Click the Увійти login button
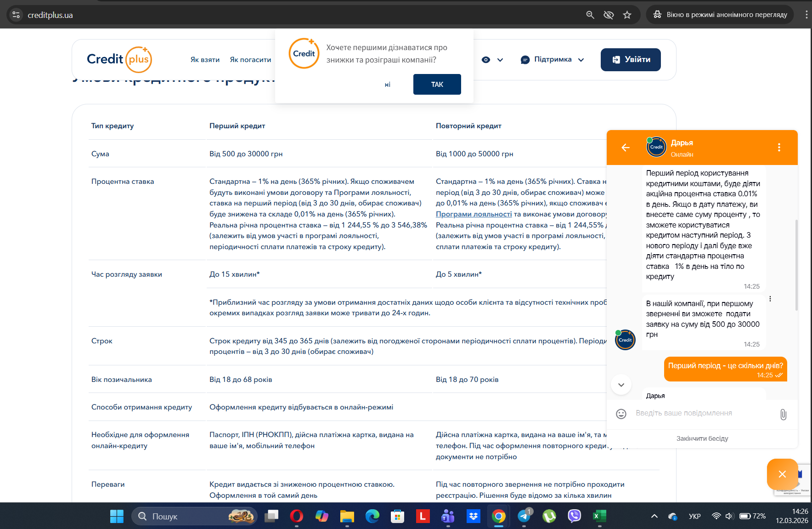Viewport: 812px width, 529px height. click(x=631, y=60)
